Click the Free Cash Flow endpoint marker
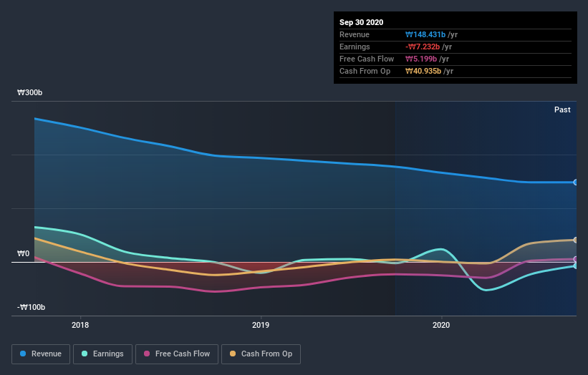The width and height of the screenshot is (588, 375). pos(576,259)
